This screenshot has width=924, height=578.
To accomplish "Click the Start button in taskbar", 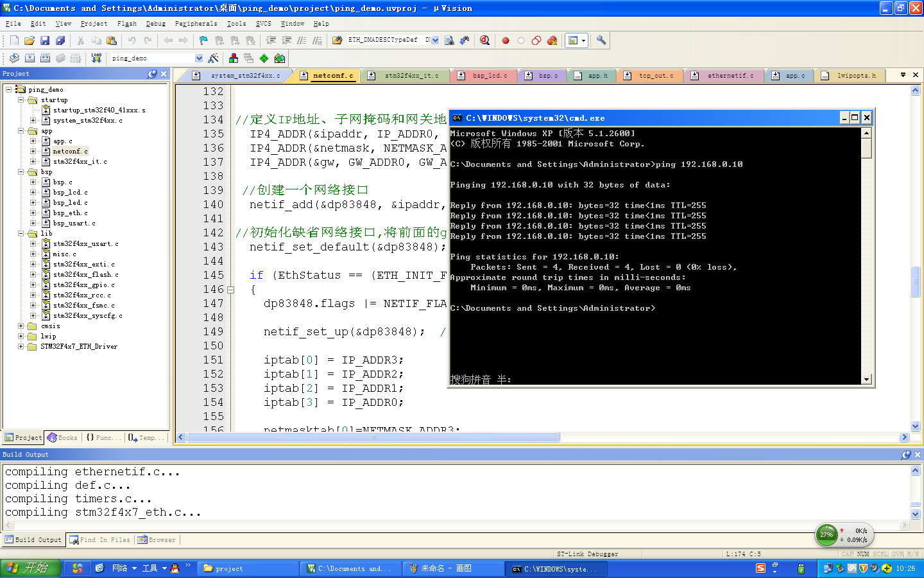I will pyautogui.click(x=31, y=568).
